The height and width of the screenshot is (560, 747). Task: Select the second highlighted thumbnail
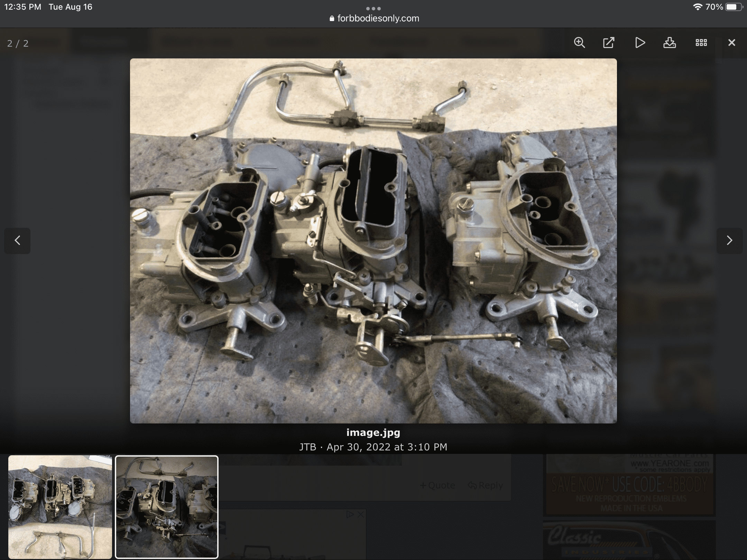(167, 507)
